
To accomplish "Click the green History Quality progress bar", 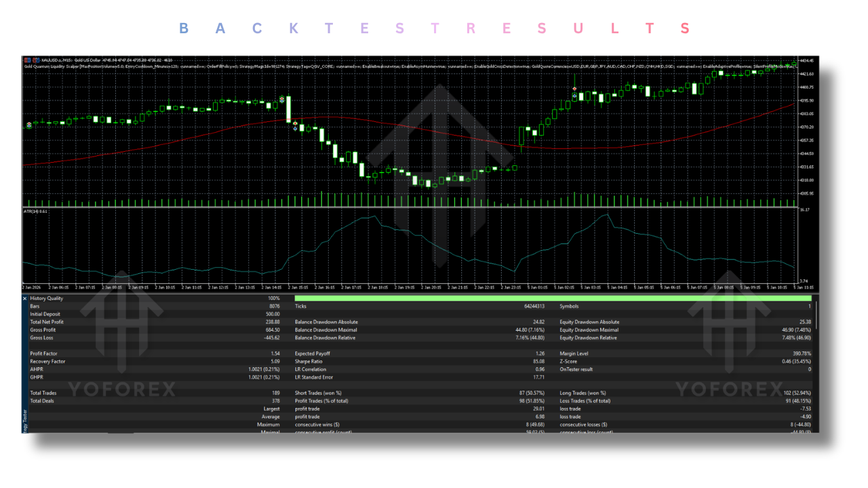I will pos(553,298).
